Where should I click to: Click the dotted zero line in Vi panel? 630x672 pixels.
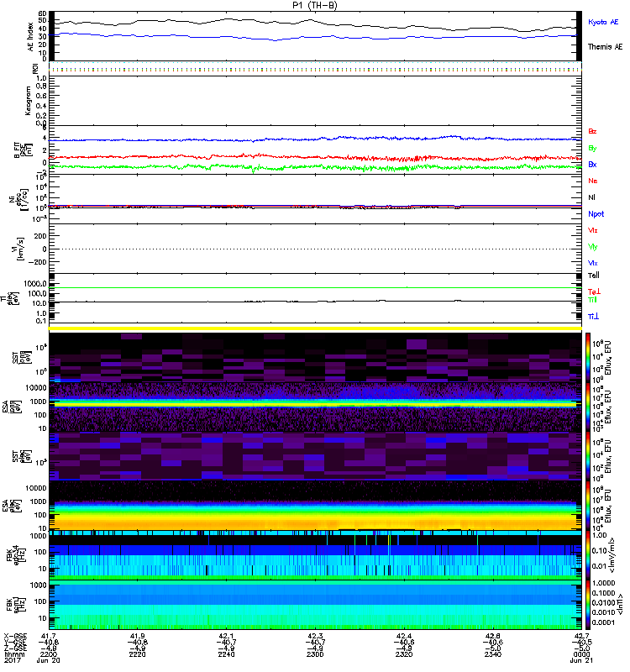[x=316, y=249]
